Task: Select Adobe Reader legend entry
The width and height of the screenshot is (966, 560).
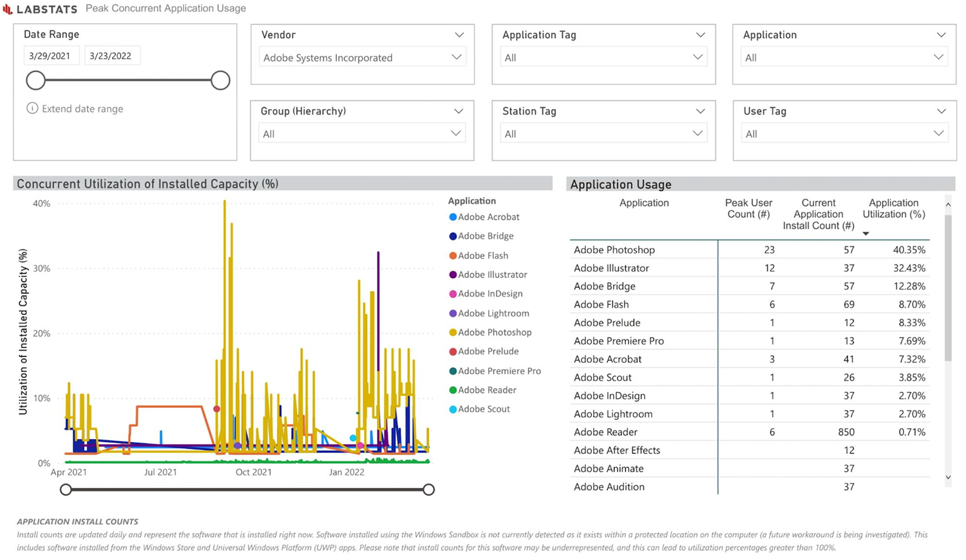Action: click(x=482, y=390)
